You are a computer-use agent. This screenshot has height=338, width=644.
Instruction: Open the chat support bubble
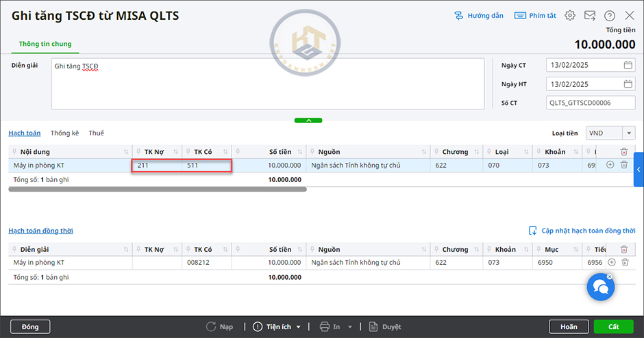point(600,287)
